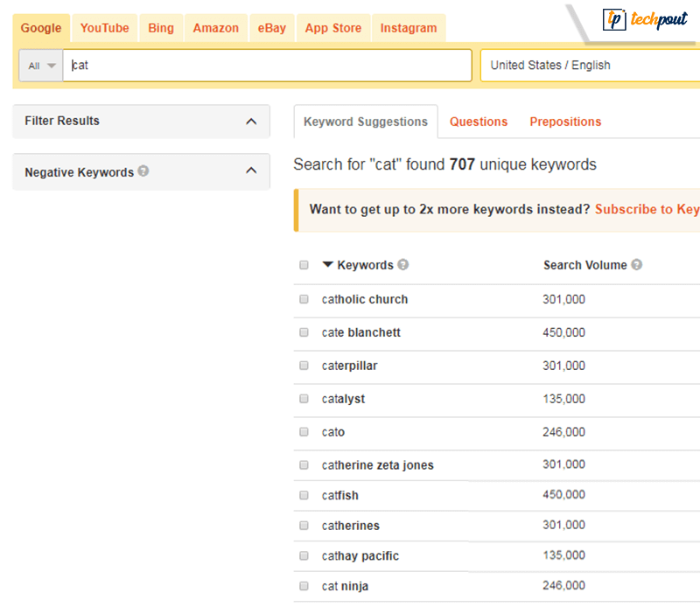Check the cate blanchett checkbox

304,332
